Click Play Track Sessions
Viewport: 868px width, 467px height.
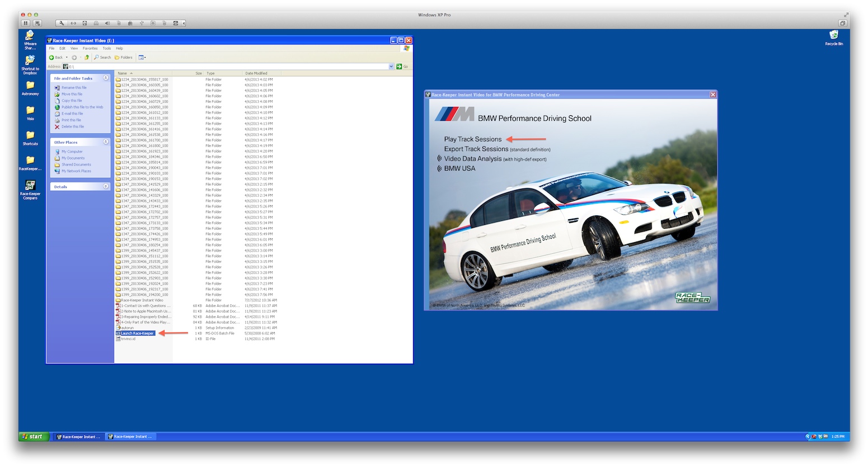(473, 139)
